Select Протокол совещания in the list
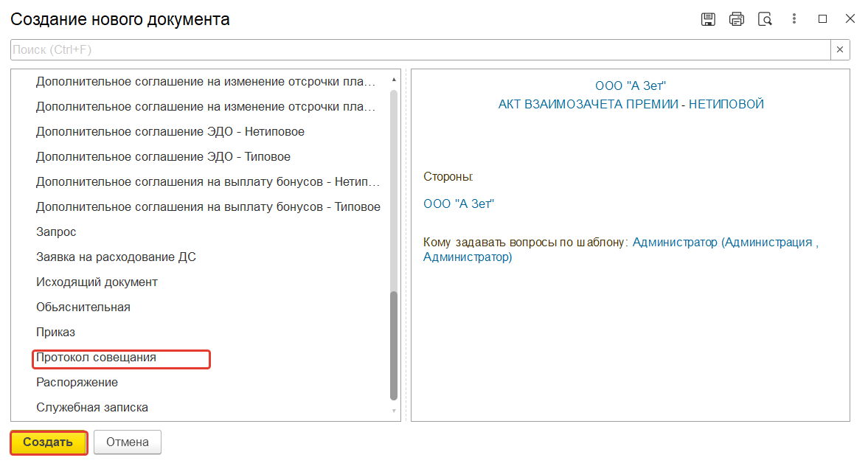This screenshot has width=868, height=466. [97, 358]
